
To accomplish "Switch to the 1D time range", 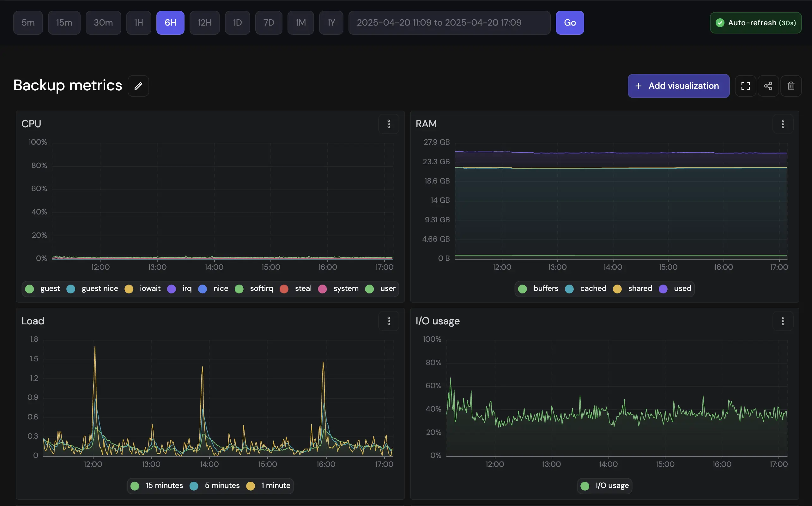I will [237, 22].
